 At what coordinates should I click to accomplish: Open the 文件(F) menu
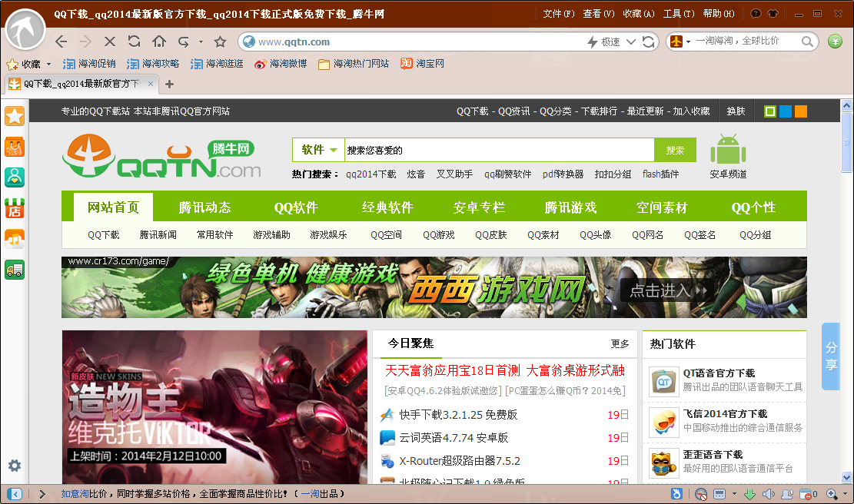(559, 14)
